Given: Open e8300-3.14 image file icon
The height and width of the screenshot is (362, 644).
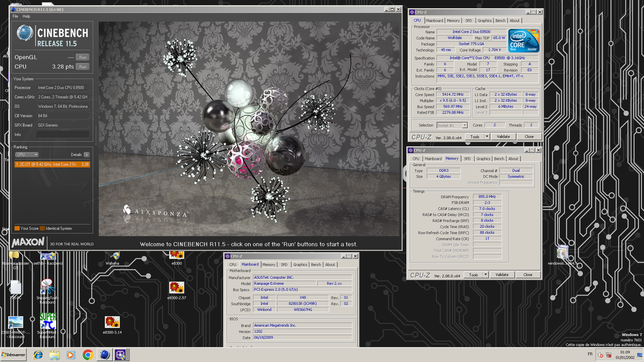Looking at the screenshot, I should click(x=112, y=322).
